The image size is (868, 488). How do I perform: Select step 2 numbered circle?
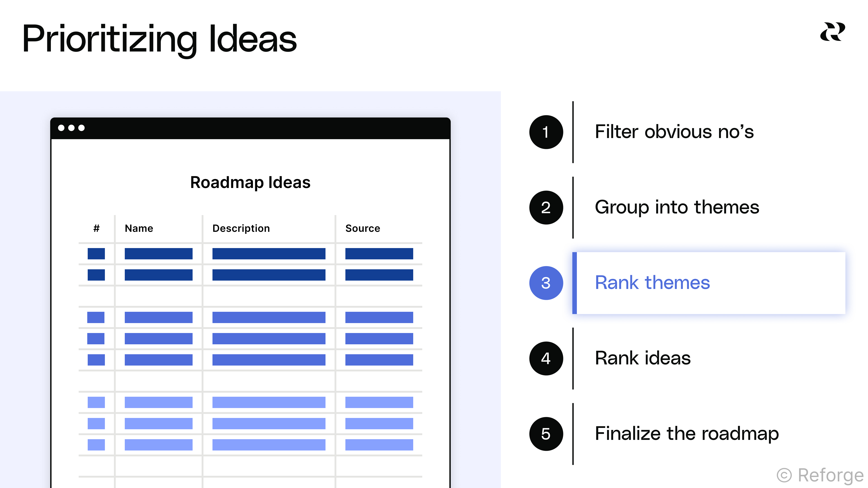(546, 207)
